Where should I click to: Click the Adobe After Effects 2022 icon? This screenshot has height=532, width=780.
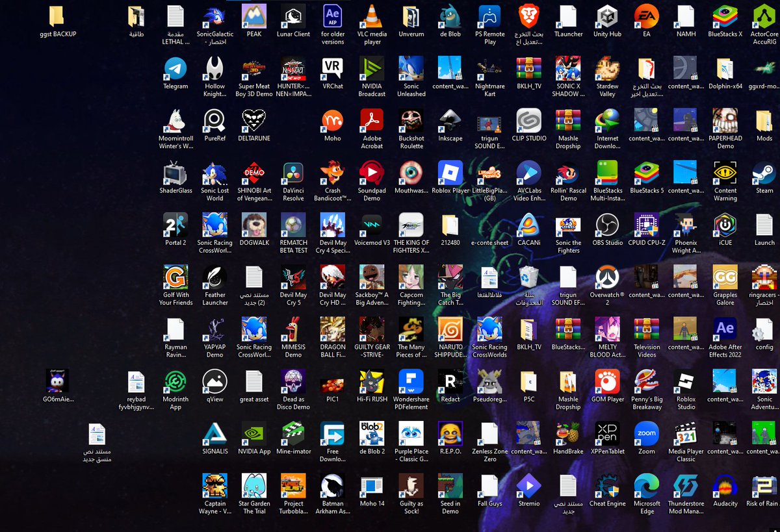click(x=725, y=329)
